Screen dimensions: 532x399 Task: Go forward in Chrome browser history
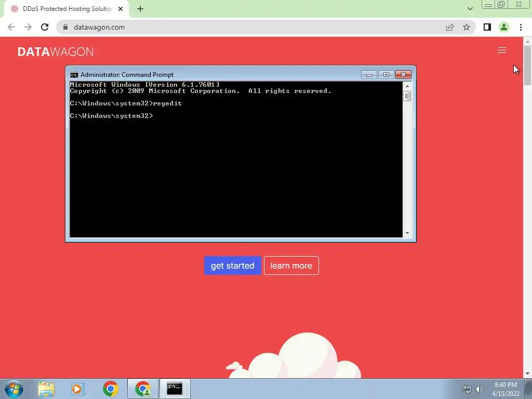28,27
